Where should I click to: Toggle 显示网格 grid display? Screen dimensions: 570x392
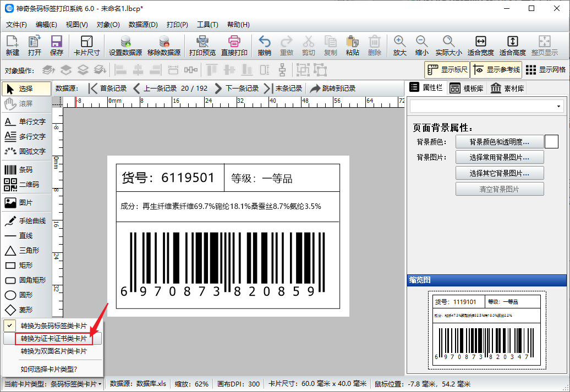pyautogui.click(x=545, y=69)
